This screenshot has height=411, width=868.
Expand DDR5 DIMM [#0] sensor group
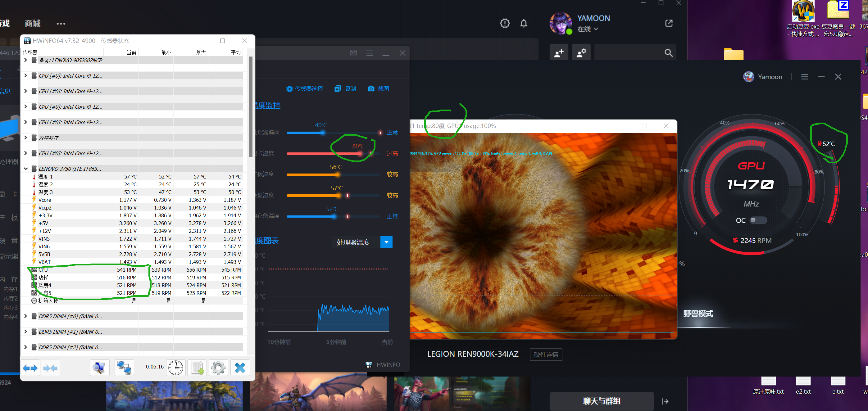pos(25,316)
